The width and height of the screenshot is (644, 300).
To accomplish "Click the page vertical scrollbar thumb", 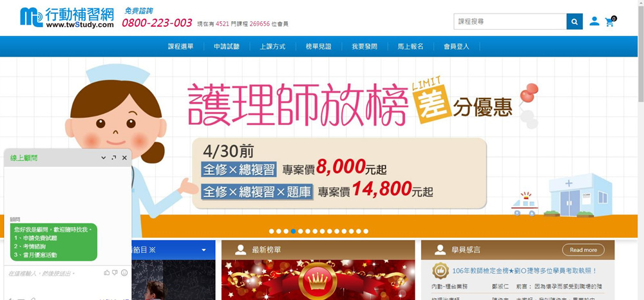I will (x=641, y=52).
